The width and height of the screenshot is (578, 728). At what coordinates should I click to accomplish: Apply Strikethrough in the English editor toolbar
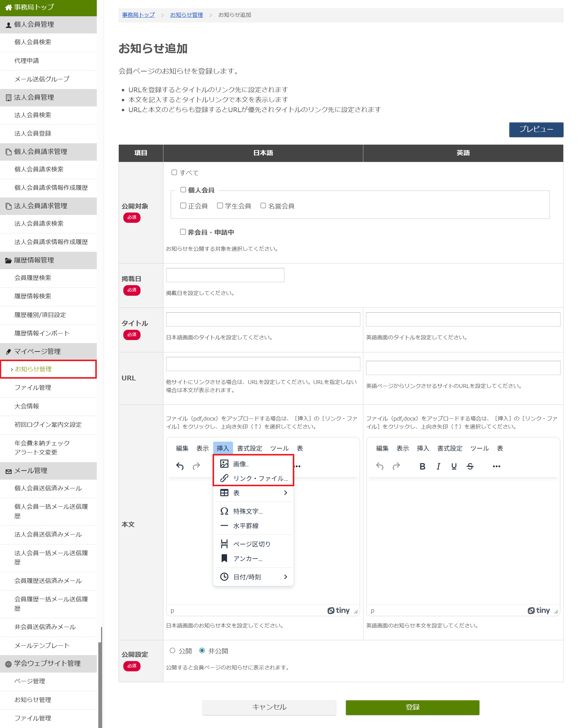click(470, 466)
